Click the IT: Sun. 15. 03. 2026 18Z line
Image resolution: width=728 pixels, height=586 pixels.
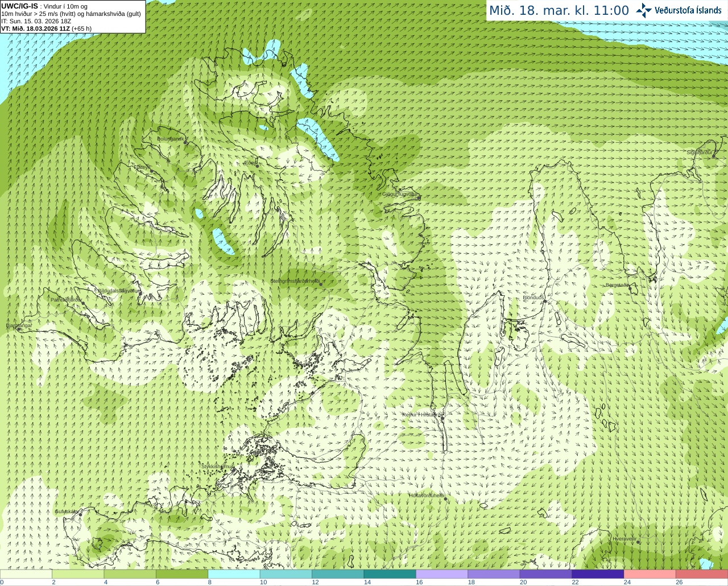coord(36,21)
